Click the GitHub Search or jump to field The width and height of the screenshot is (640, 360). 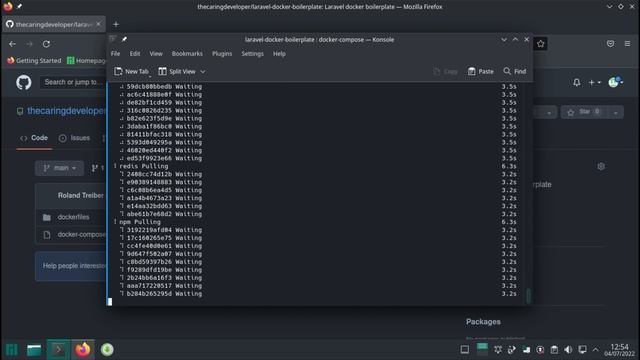pos(73,82)
